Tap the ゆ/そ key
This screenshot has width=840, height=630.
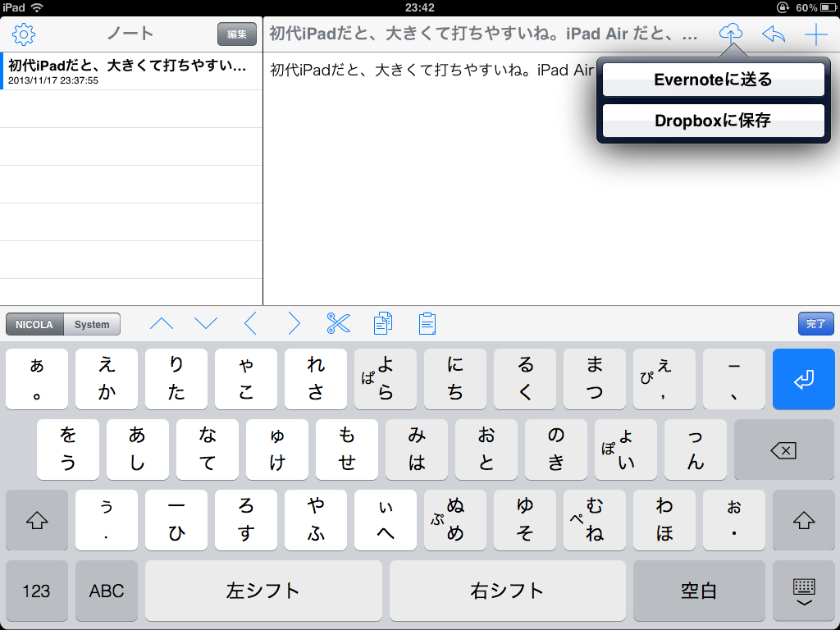coord(525,519)
